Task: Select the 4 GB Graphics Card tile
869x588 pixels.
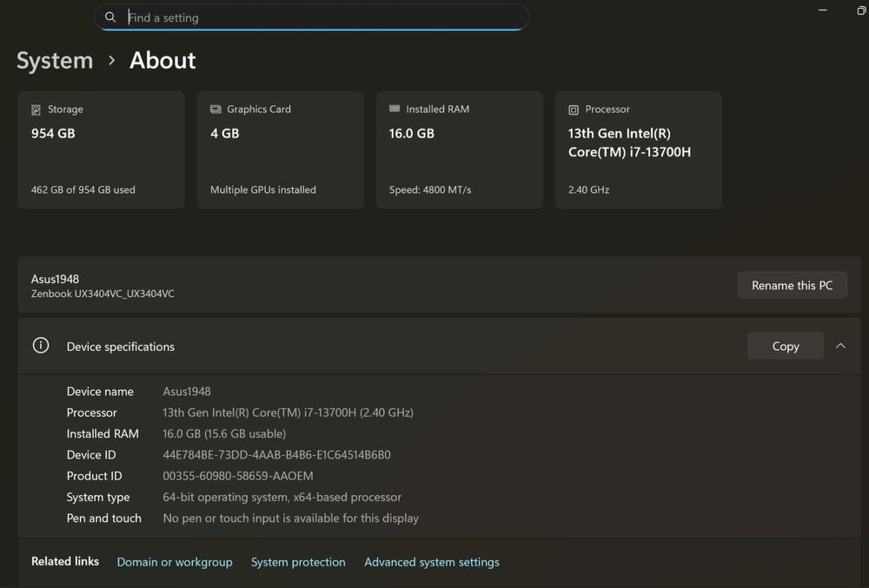Action: pyautogui.click(x=280, y=150)
